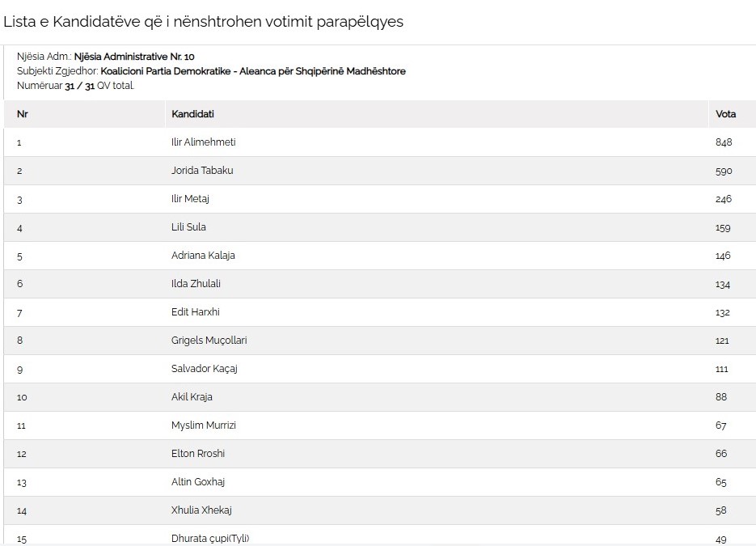756x546 pixels.
Task: Click the 590 votes cell
Action: [x=723, y=171]
